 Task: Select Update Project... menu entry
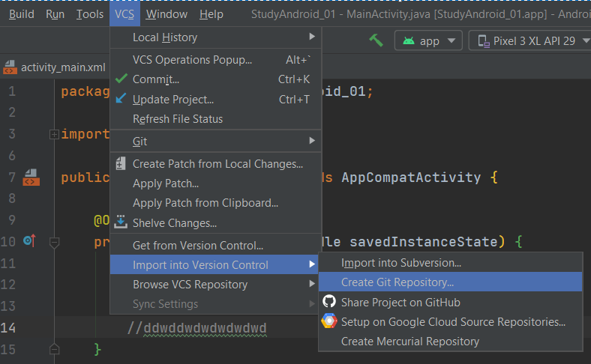tap(215, 100)
